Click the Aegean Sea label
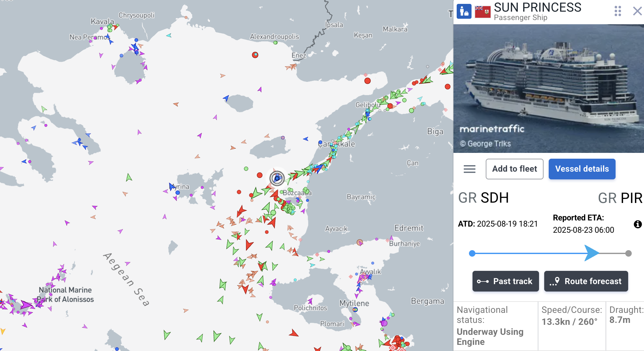The image size is (644, 351). tap(126, 279)
